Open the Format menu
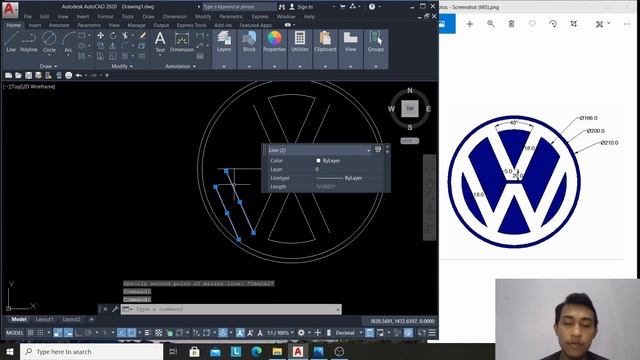The width and height of the screenshot is (640, 360). pyautogui.click(x=105, y=17)
